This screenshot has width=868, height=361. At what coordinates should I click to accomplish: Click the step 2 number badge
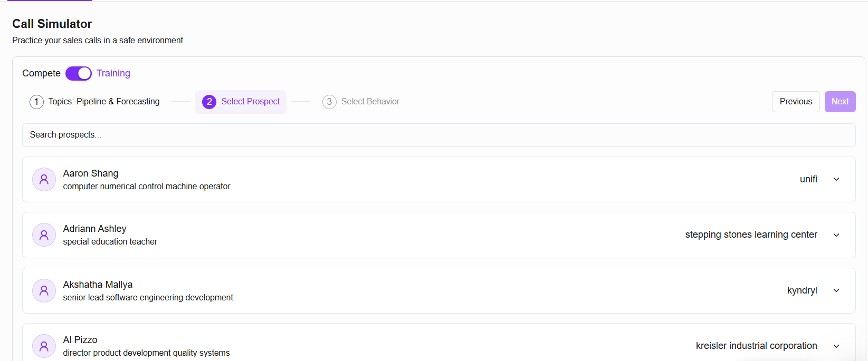pos(209,102)
